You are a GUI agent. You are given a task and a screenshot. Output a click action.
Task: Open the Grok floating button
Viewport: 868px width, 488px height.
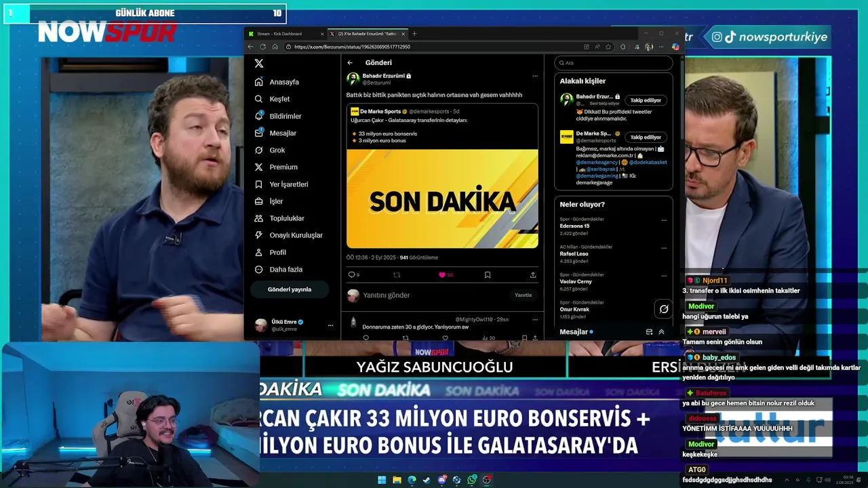664,309
